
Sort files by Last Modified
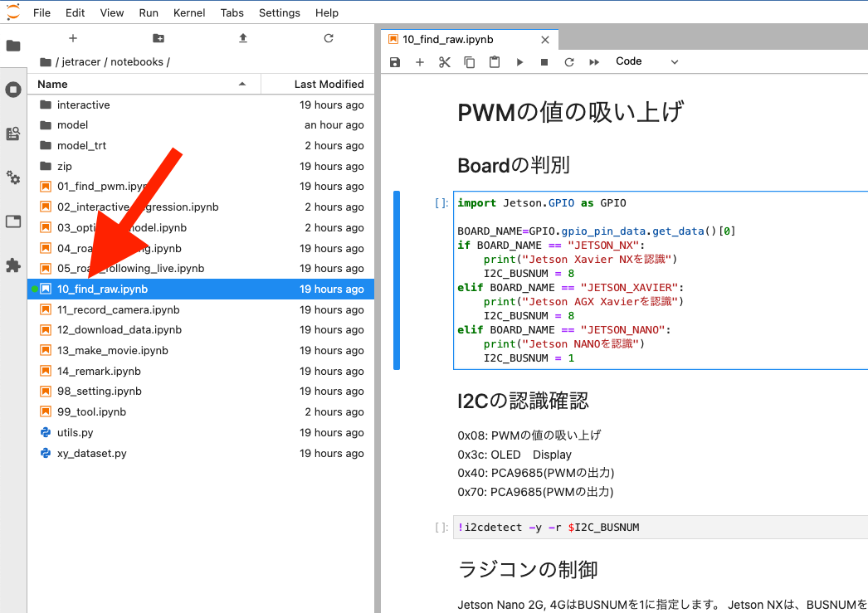[x=318, y=84]
